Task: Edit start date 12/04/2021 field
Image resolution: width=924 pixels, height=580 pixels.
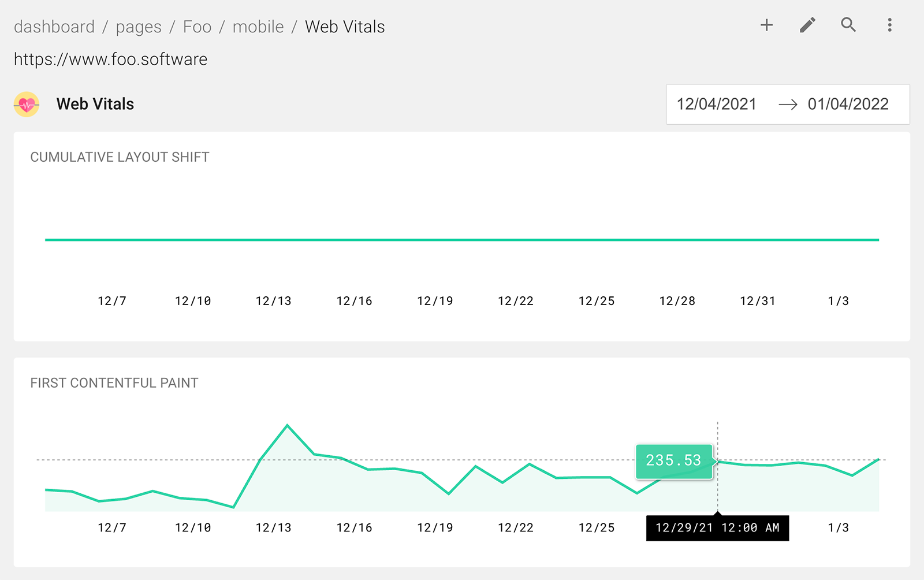Action: point(716,104)
